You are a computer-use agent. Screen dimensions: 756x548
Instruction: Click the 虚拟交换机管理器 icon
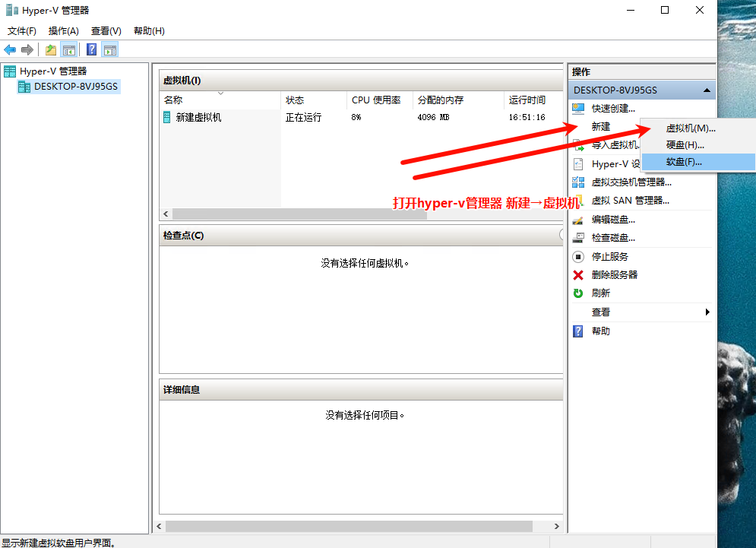click(578, 182)
